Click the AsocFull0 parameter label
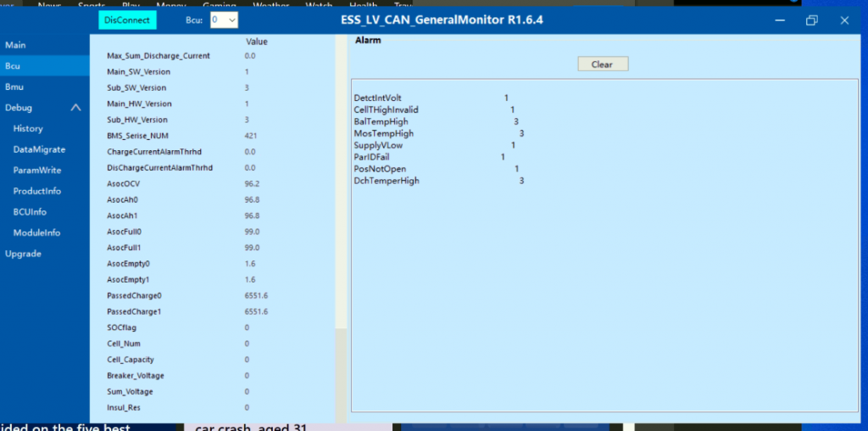 click(124, 232)
